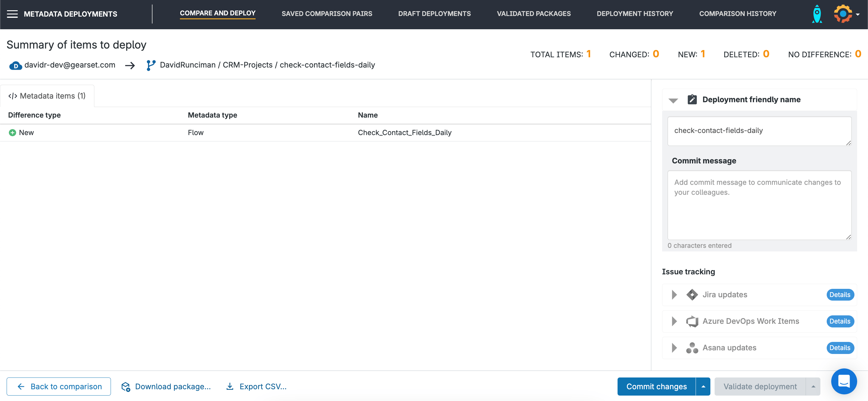868x401 pixels.
Task: Click the rocket icon in header
Action: (817, 14)
